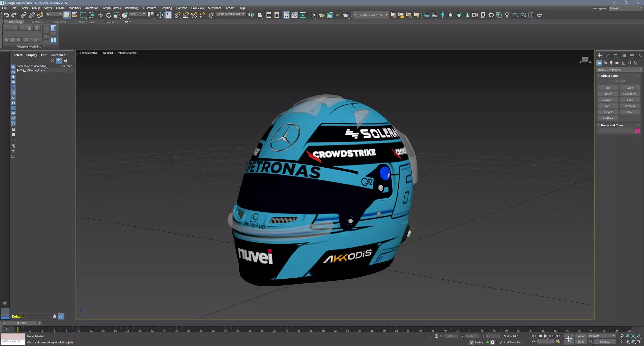Open the Utilities wrench panel tab
This screenshot has width=644, height=346.
tap(640, 55)
